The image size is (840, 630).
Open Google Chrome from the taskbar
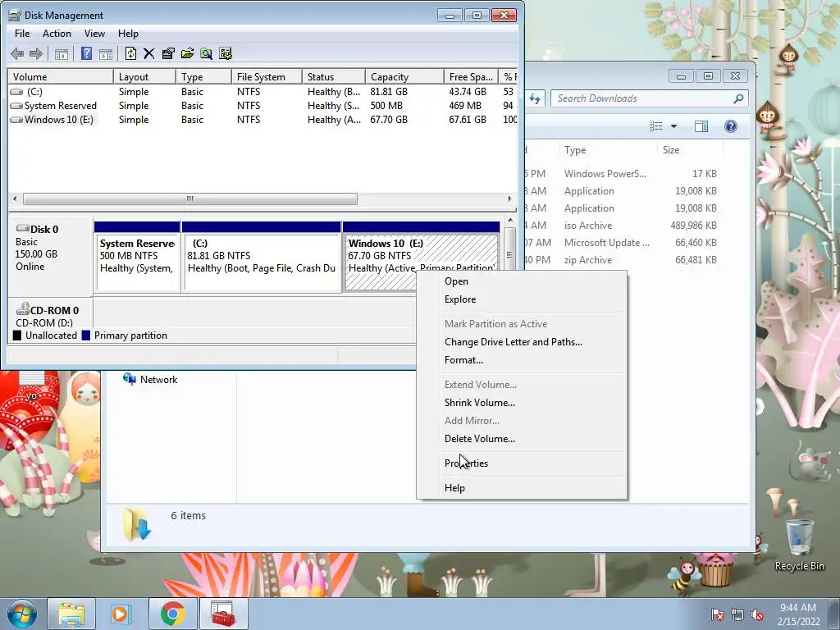click(172, 614)
